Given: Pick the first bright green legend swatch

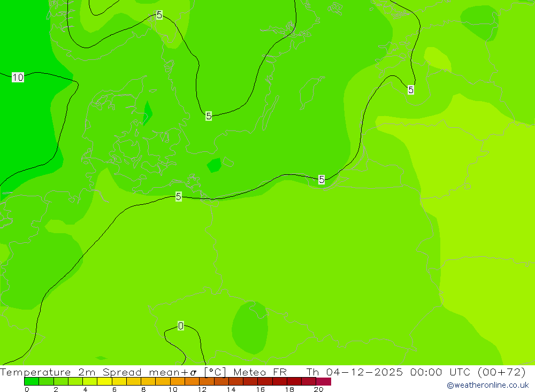Looking at the screenshot, I should [32, 381].
